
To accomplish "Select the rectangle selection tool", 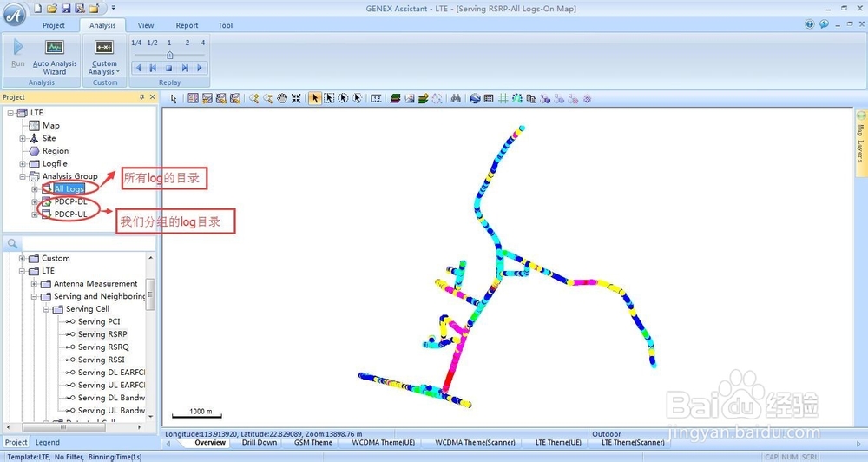I will 329,99.
